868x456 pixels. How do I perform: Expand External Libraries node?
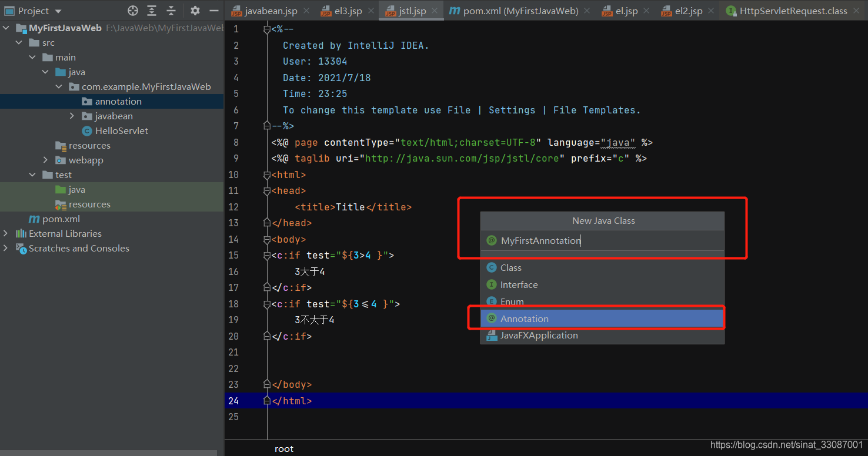point(6,233)
